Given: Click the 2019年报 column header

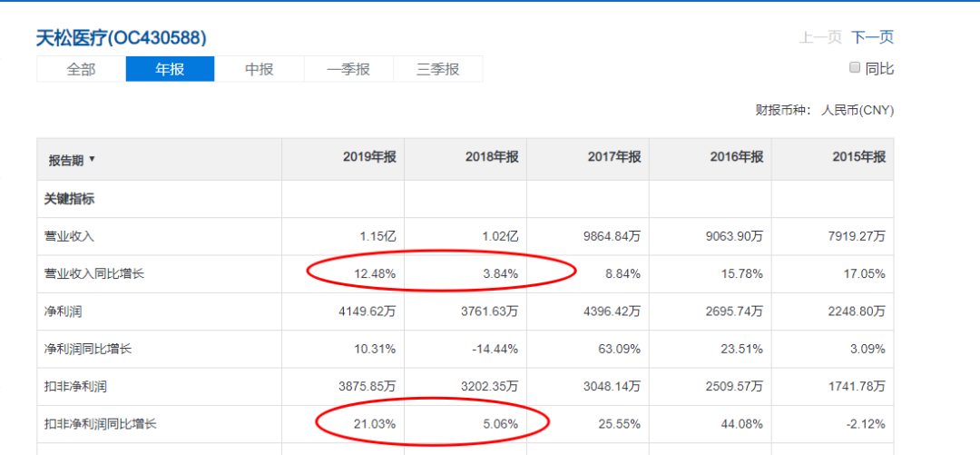Looking at the screenshot, I should pyautogui.click(x=369, y=157).
